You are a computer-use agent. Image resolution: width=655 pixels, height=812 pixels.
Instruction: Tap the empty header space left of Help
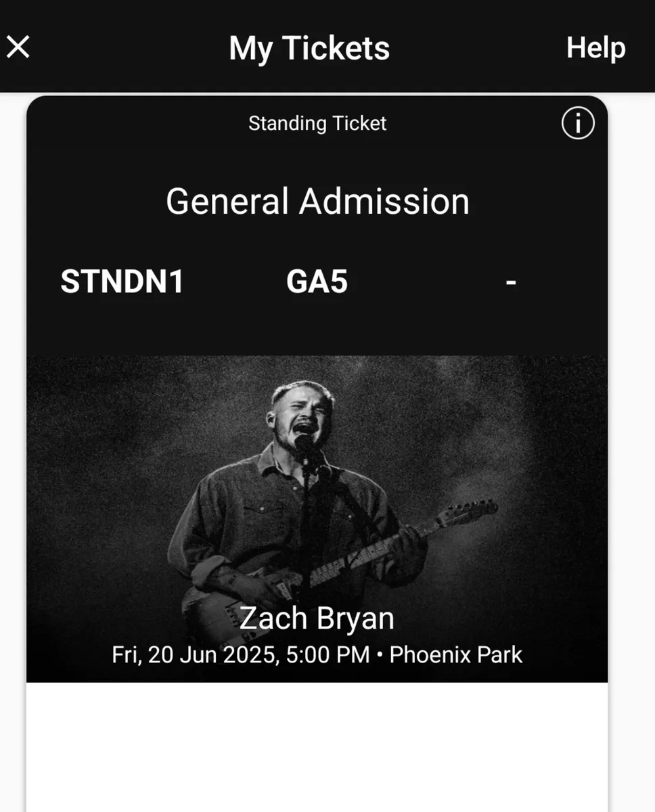coord(478,47)
